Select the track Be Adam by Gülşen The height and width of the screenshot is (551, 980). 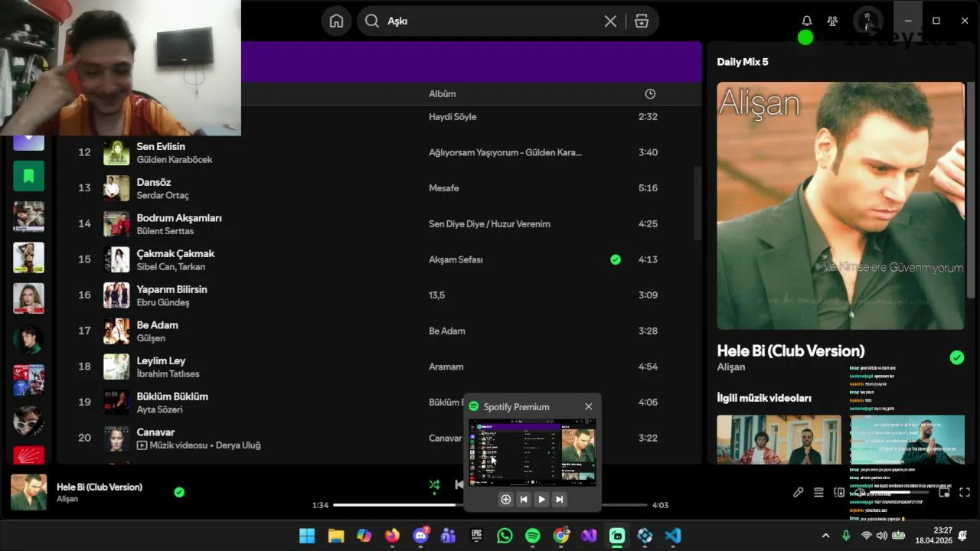click(x=158, y=325)
